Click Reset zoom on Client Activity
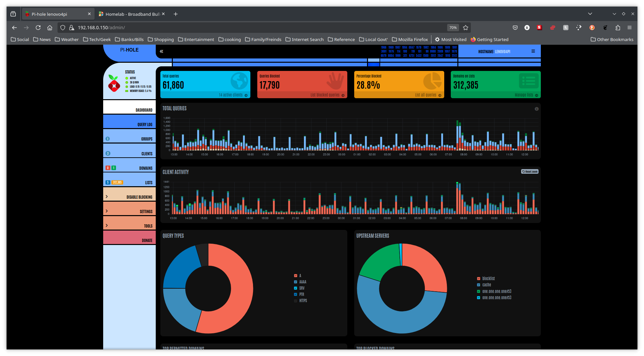 [x=530, y=171]
